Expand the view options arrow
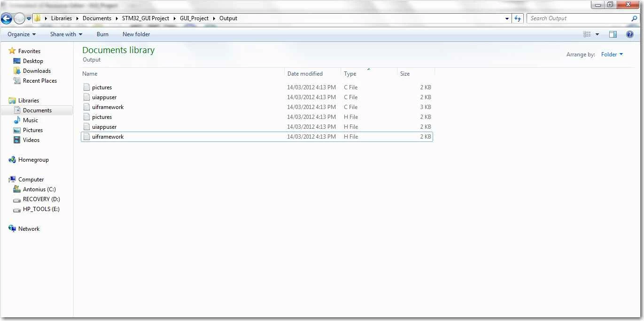 597,34
